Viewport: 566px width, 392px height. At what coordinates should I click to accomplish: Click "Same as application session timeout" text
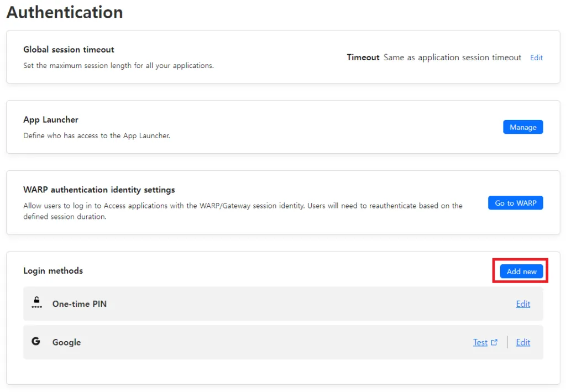click(x=452, y=57)
